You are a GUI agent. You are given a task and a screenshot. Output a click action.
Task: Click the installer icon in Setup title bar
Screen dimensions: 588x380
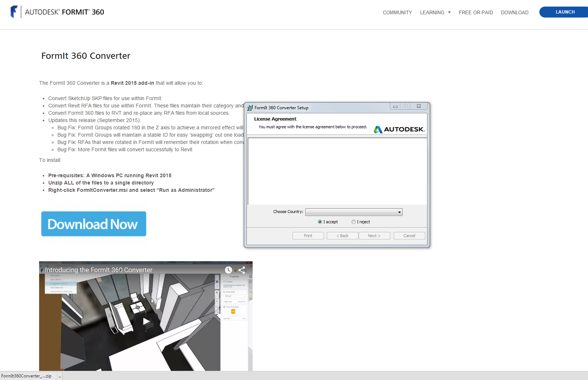coord(250,108)
